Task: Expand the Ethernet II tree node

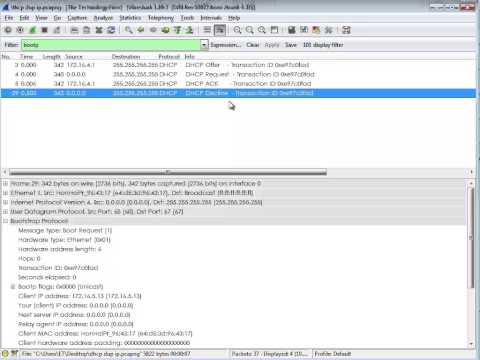Action: [x=5, y=193]
